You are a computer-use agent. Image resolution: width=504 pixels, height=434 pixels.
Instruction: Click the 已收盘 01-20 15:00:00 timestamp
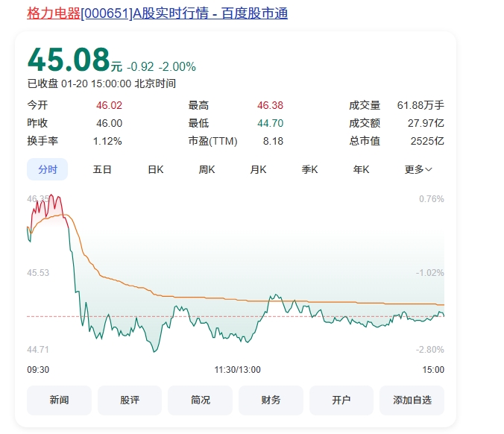(x=101, y=84)
